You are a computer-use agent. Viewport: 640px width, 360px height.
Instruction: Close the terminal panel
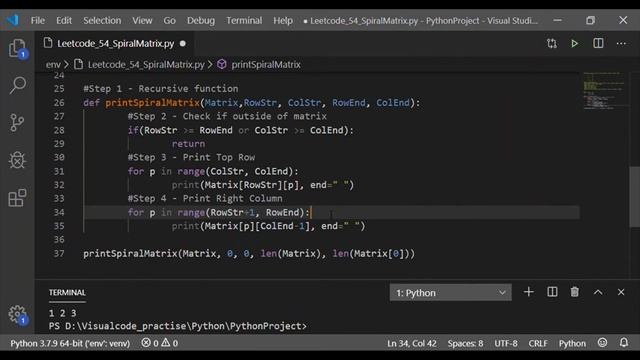click(x=621, y=292)
